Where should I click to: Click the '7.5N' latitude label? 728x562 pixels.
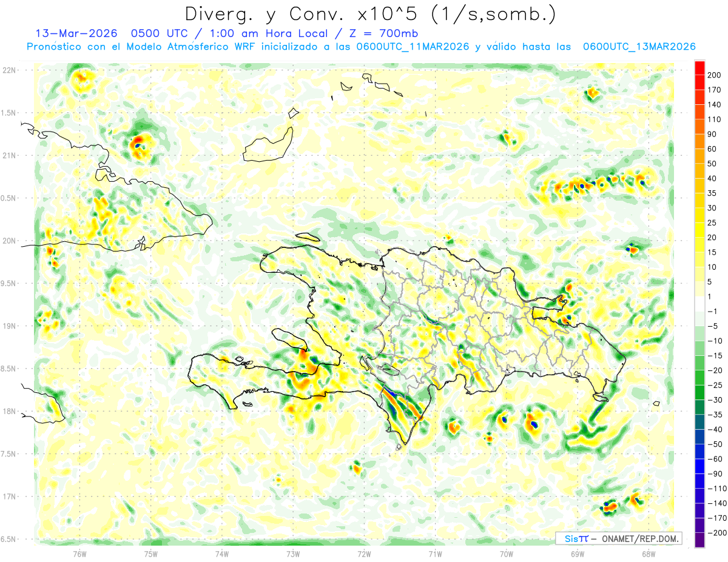point(8,453)
